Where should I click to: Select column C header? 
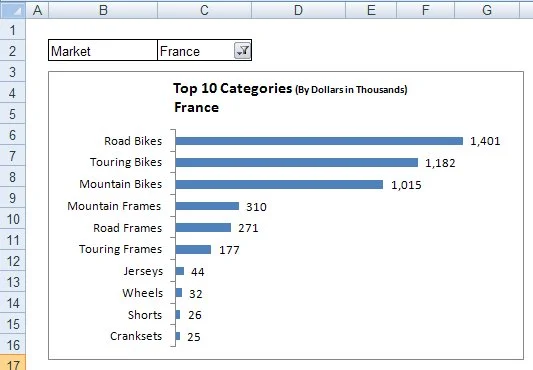coord(204,10)
